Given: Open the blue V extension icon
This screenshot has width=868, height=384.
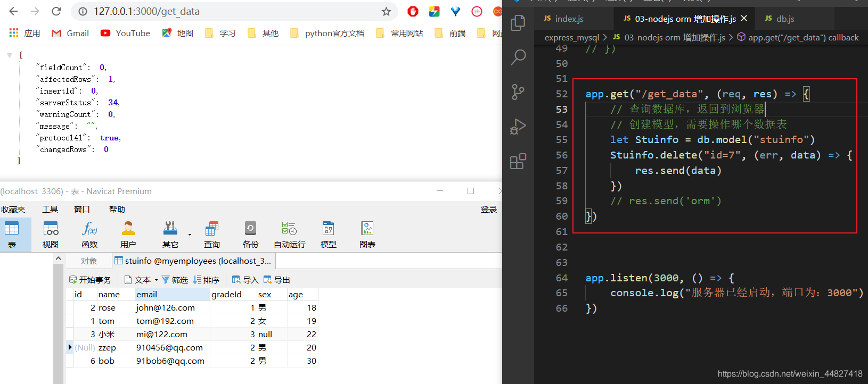Looking at the screenshot, I should click(455, 11).
